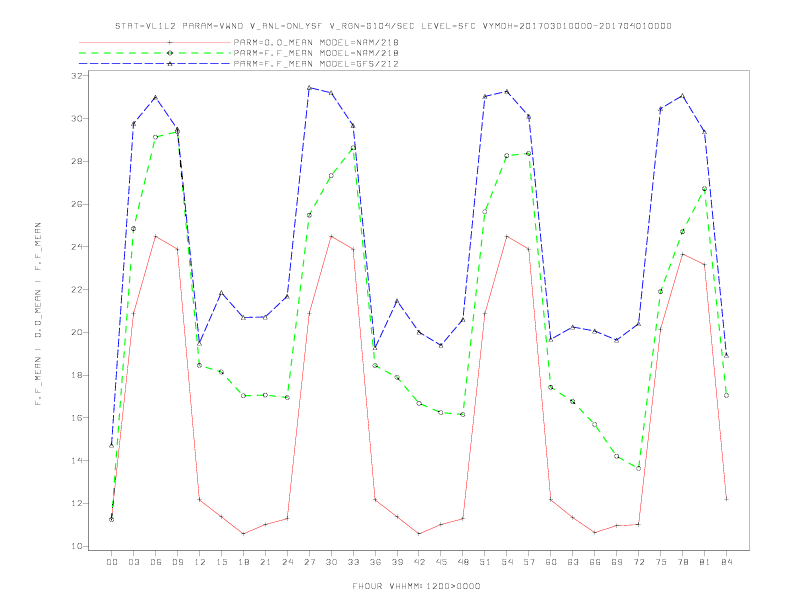Click y-axis tick value 12

tap(77, 503)
